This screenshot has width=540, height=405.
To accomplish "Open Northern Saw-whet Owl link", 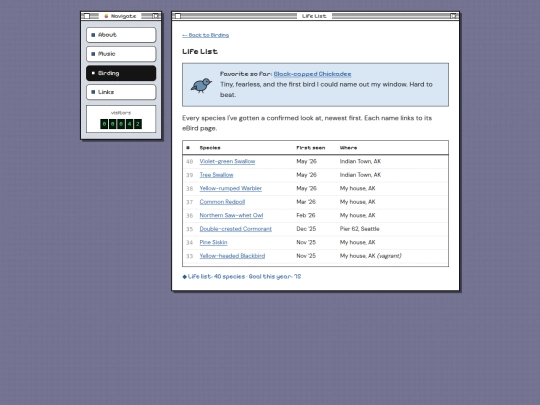I will (231, 215).
